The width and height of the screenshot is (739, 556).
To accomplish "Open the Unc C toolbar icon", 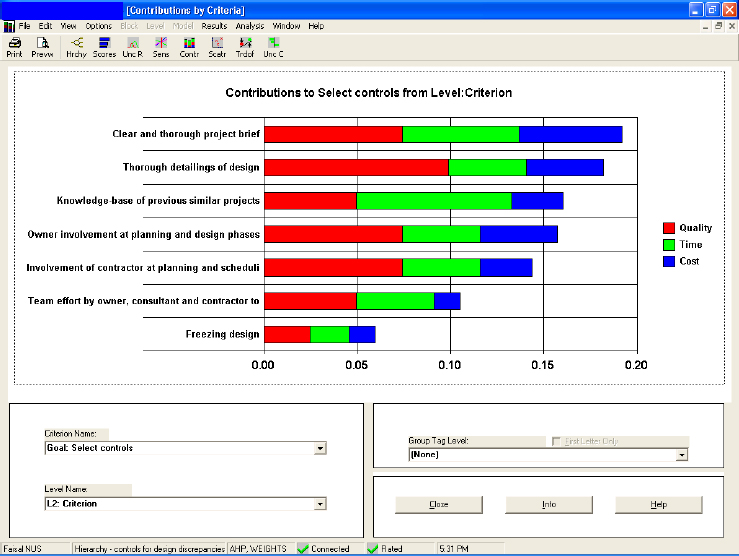I will point(273,47).
